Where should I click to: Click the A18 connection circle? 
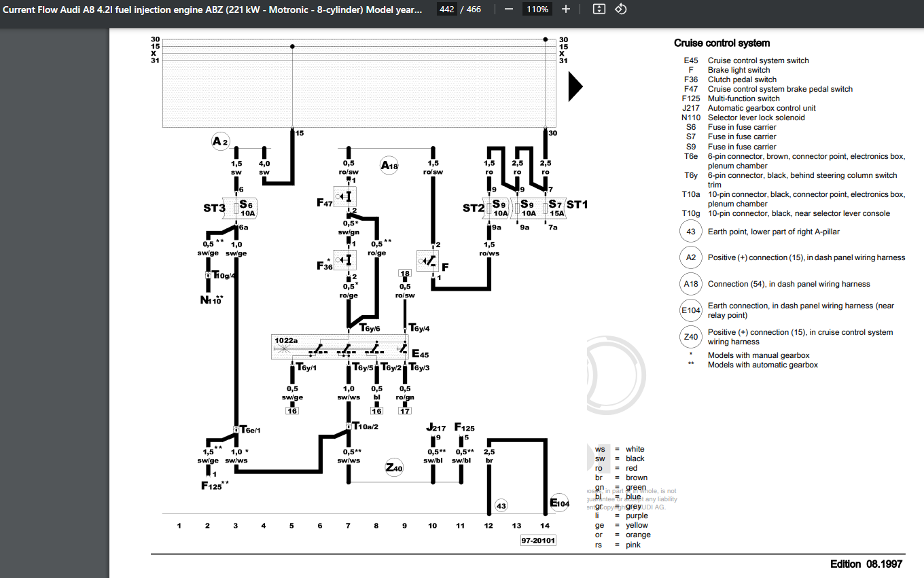coord(388,165)
